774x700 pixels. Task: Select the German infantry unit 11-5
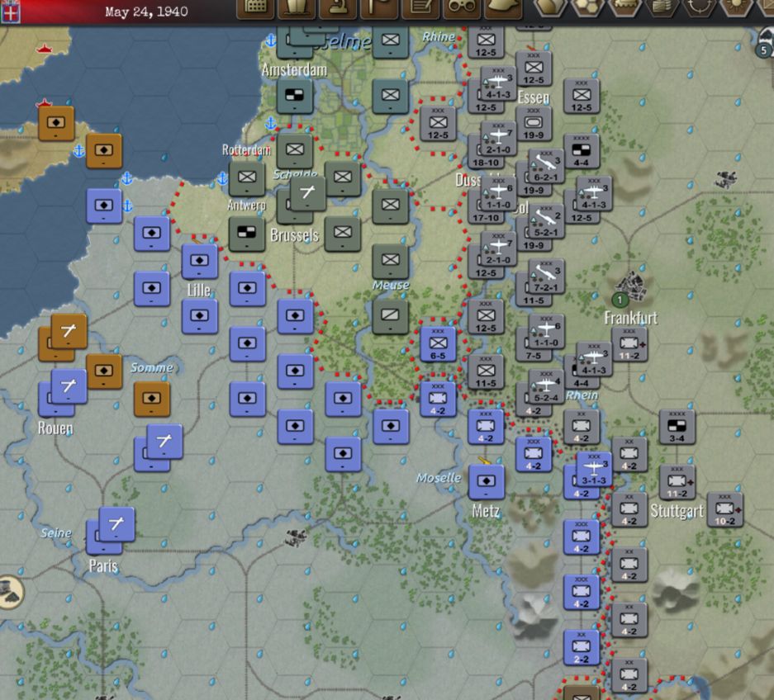coord(487,371)
